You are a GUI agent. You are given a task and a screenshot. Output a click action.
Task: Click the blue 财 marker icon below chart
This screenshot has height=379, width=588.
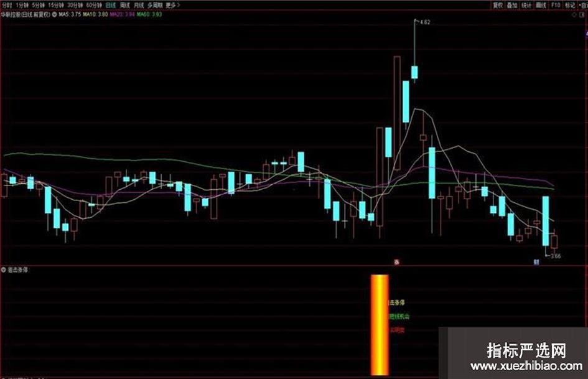point(536,262)
